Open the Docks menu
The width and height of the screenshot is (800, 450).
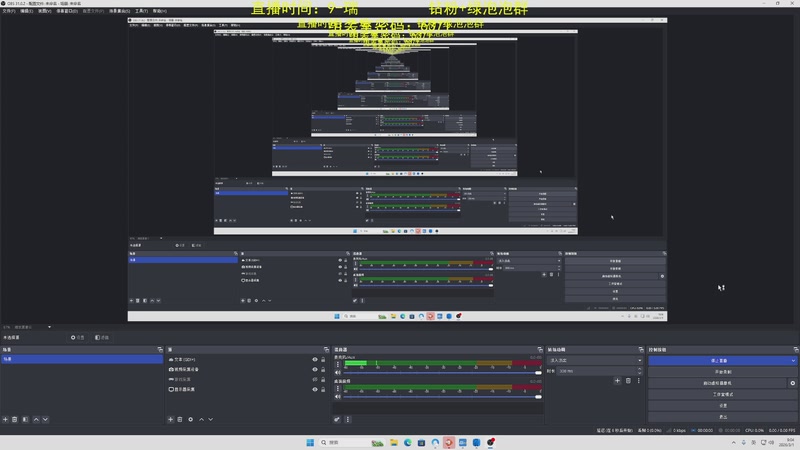point(67,11)
